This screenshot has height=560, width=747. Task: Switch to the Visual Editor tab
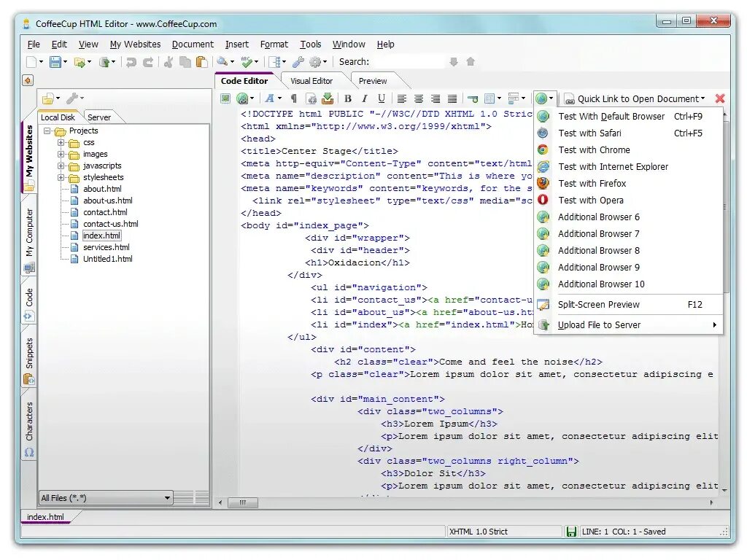(311, 81)
